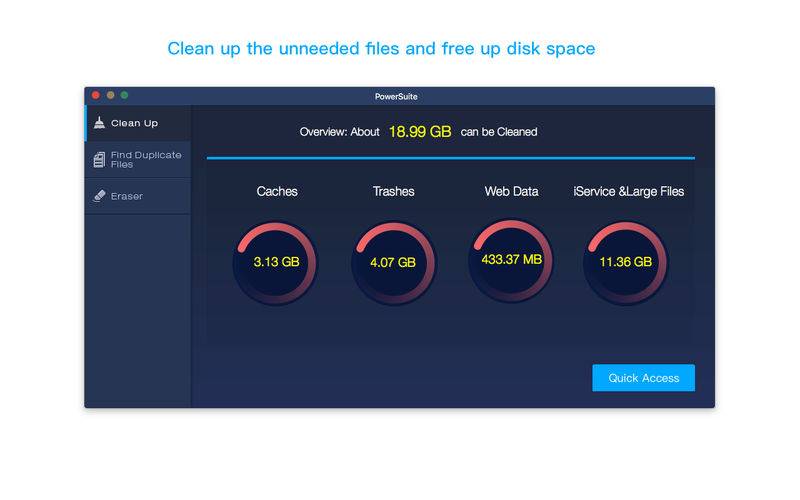This screenshot has height=500, width=800.
Task: Maximize the window with green button
Action: click(124, 95)
